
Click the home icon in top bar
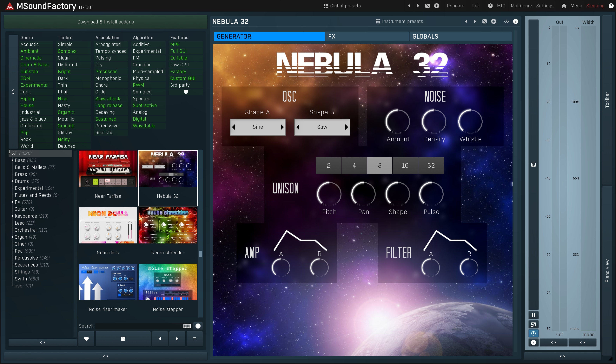coord(564,6)
